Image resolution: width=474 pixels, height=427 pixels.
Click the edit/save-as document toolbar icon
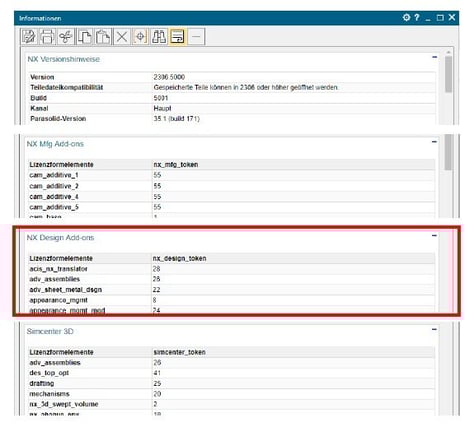pos(29,36)
